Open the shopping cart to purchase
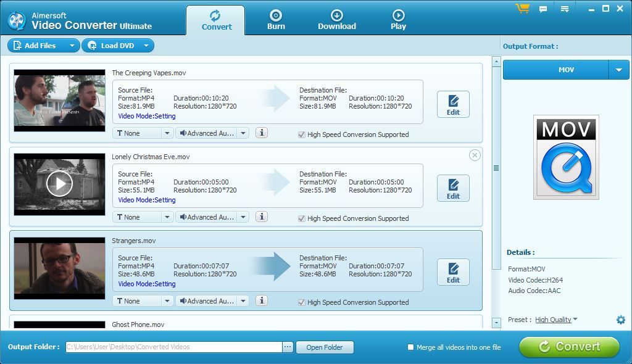This screenshot has height=364, width=632. pos(522,9)
